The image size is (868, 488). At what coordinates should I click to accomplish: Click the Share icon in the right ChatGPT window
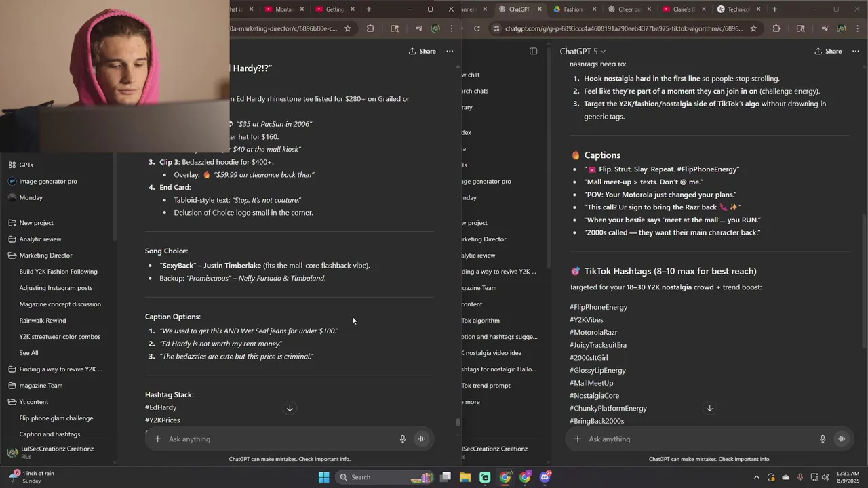818,52
